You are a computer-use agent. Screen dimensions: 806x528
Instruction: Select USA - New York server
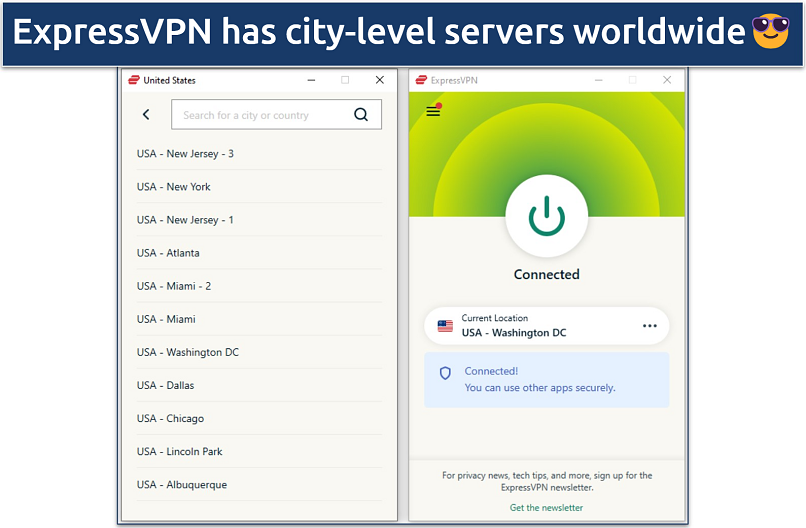click(x=259, y=187)
